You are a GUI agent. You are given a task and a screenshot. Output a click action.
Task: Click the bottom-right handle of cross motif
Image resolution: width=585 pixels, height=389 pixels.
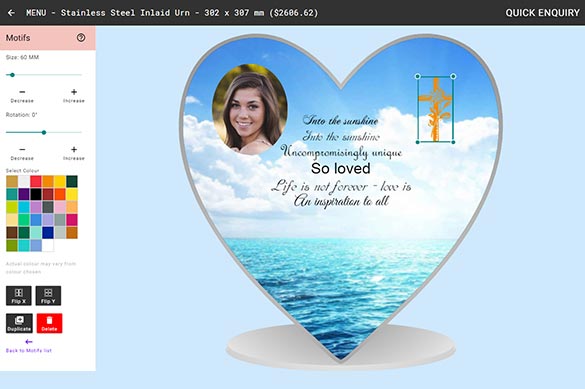(x=453, y=142)
